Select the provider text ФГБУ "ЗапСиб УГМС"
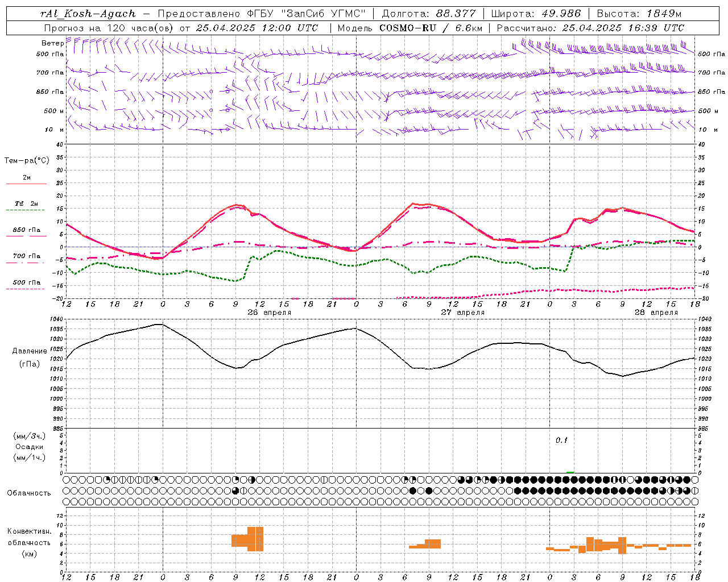Screen dimensions: 728x582 pyautogui.click(x=308, y=14)
